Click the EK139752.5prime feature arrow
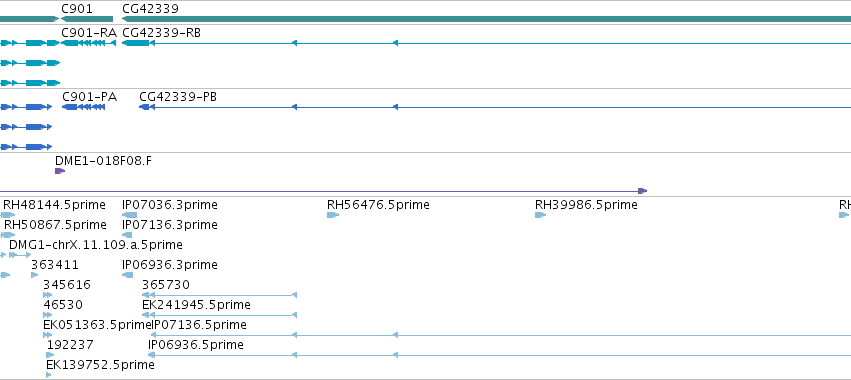851x380 pixels. click(x=49, y=375)
